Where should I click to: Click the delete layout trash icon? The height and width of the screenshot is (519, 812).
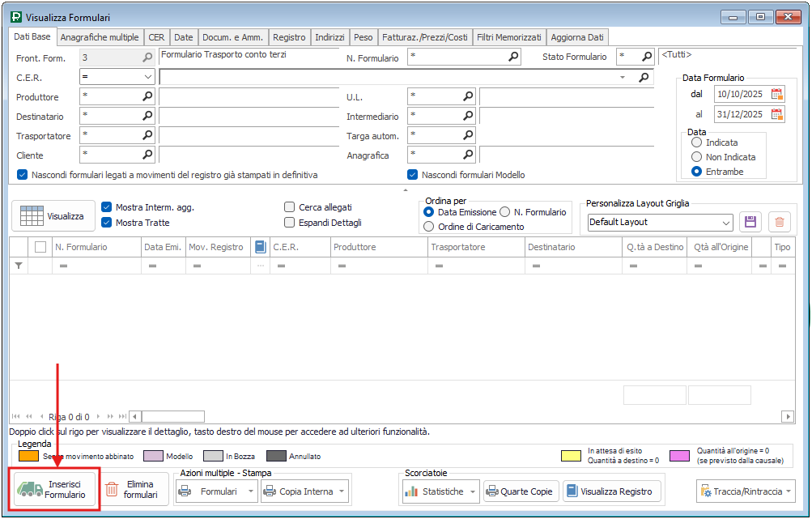(x=778, y=222)
